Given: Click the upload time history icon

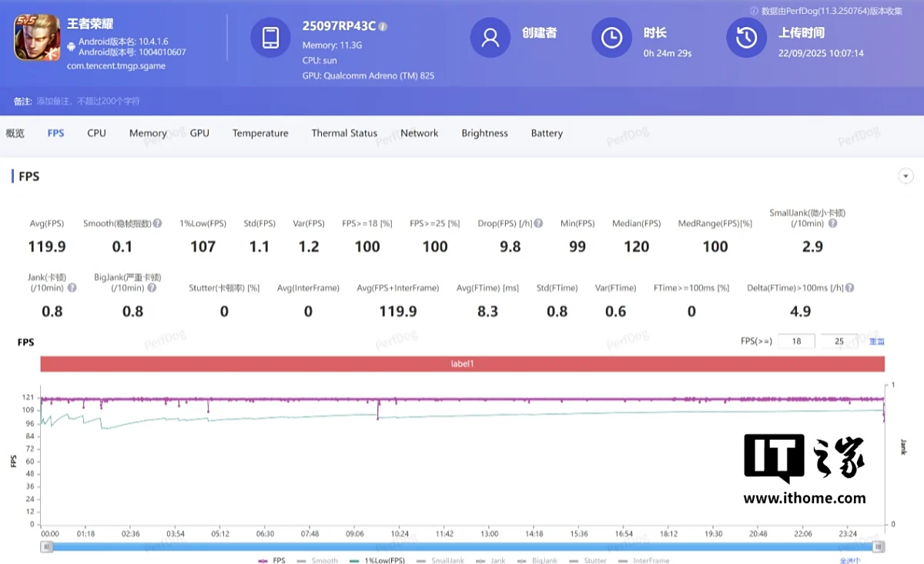Looking at the screenshot, I should (x=745, y=38).
